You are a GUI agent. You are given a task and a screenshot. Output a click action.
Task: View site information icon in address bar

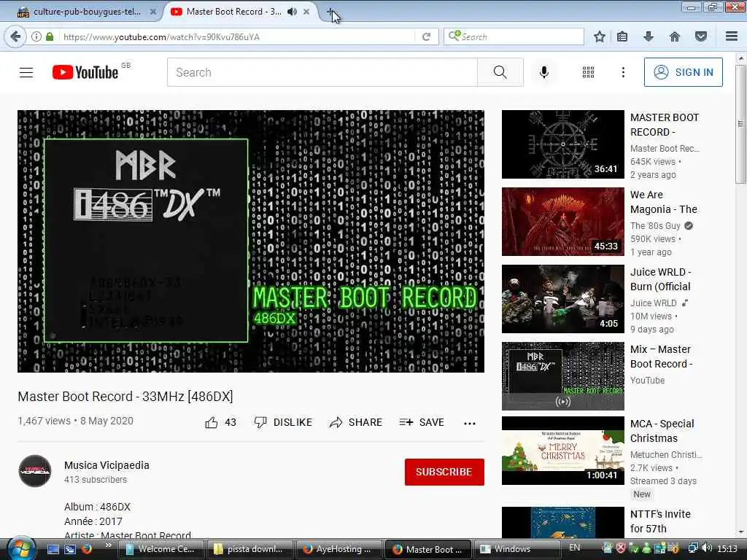point(36,36)
